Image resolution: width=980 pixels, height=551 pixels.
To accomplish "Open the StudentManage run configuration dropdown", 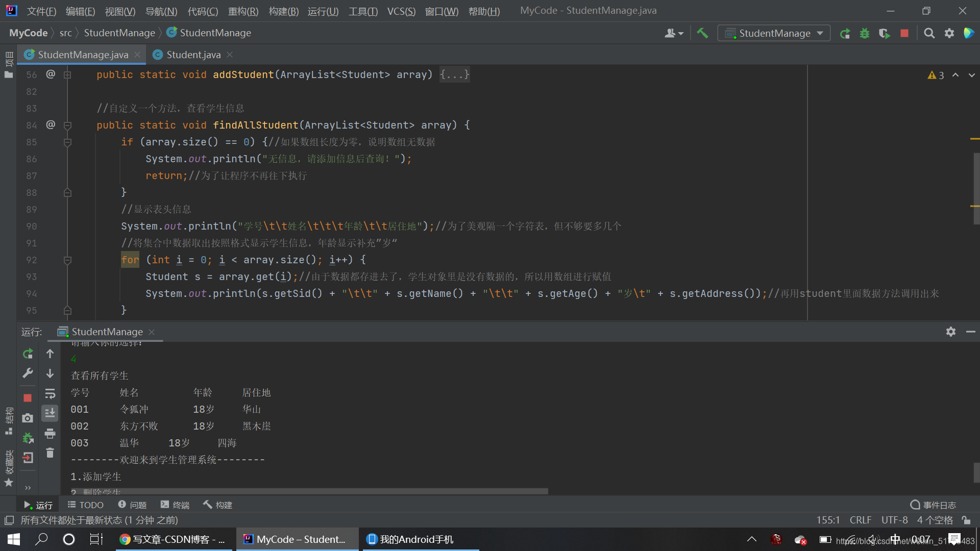I will [774, 33].
